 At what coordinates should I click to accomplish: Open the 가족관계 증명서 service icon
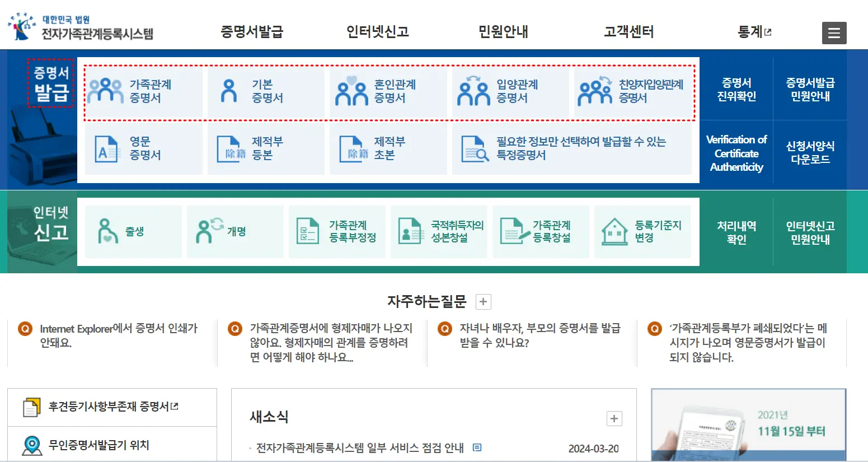(143, 91)
